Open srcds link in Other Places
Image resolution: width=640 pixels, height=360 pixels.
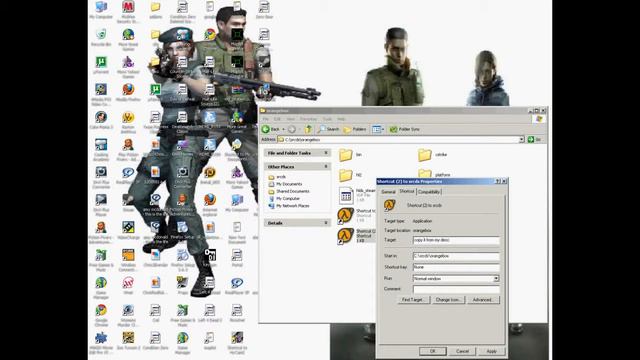(281, 177)
